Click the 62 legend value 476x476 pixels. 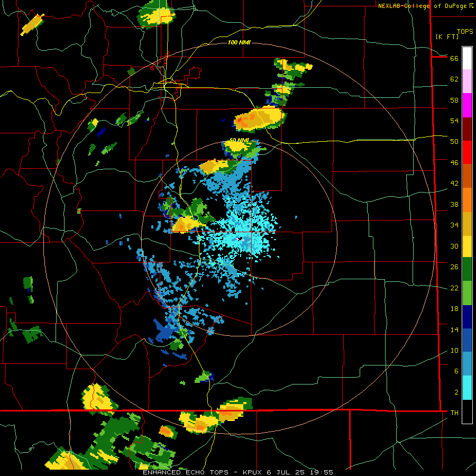pos(454,79)
